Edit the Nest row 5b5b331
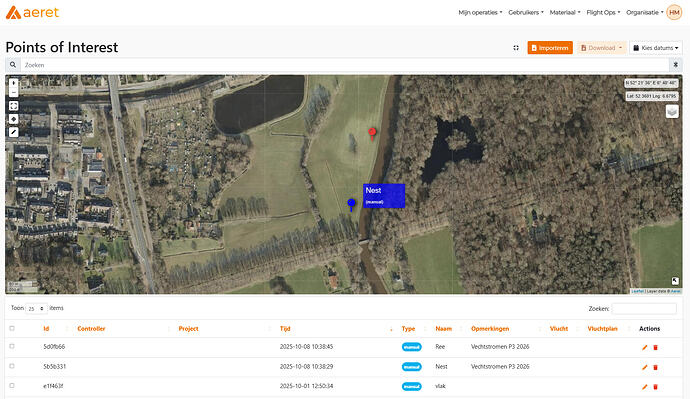 [644, 367]
